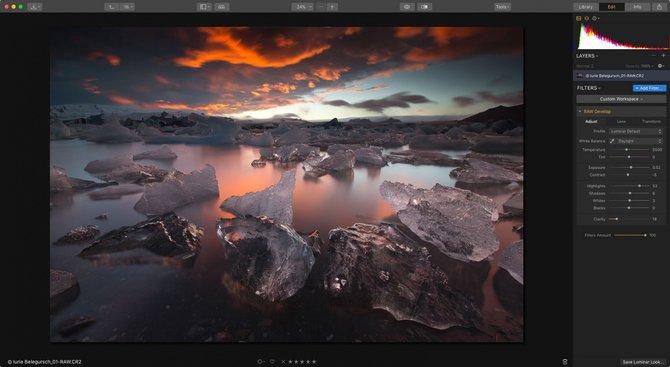This screenshot has height=367, width=670.
Task: Click the Highlights slider handle
Action: (x=639, y=186)
